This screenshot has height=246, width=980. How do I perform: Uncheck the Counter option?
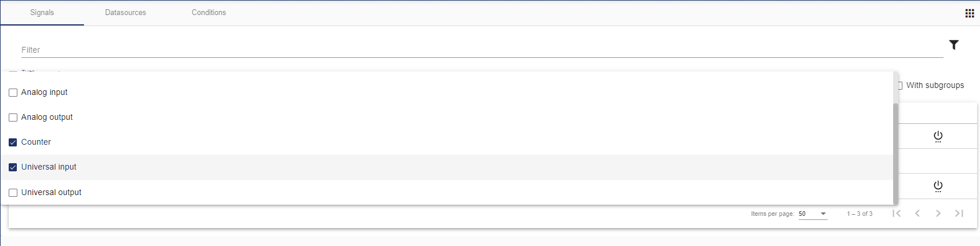(13, 142)
